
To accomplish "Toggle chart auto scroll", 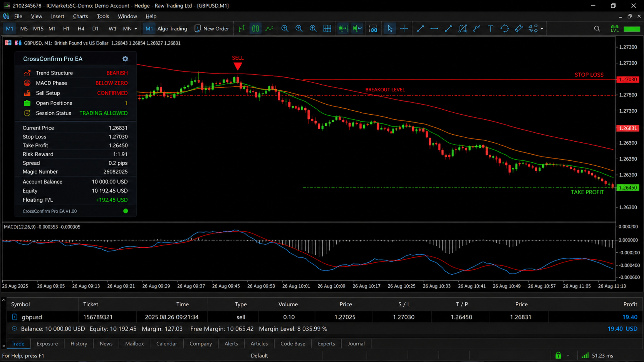I will coord(343,28).
